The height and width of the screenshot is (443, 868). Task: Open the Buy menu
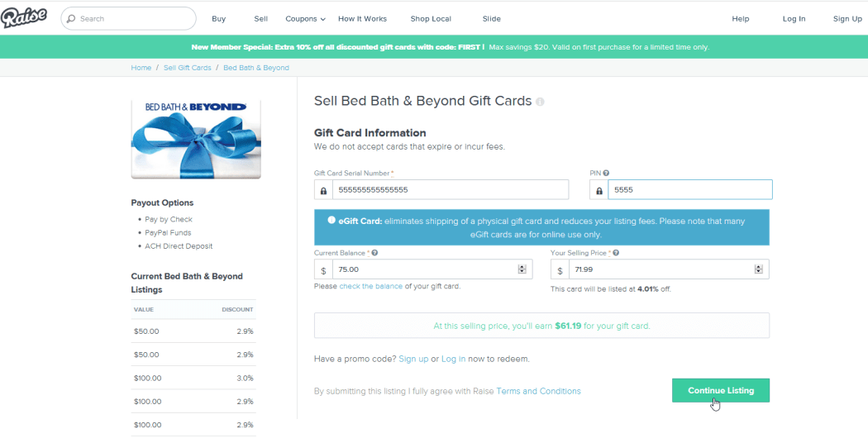[219, 19]
